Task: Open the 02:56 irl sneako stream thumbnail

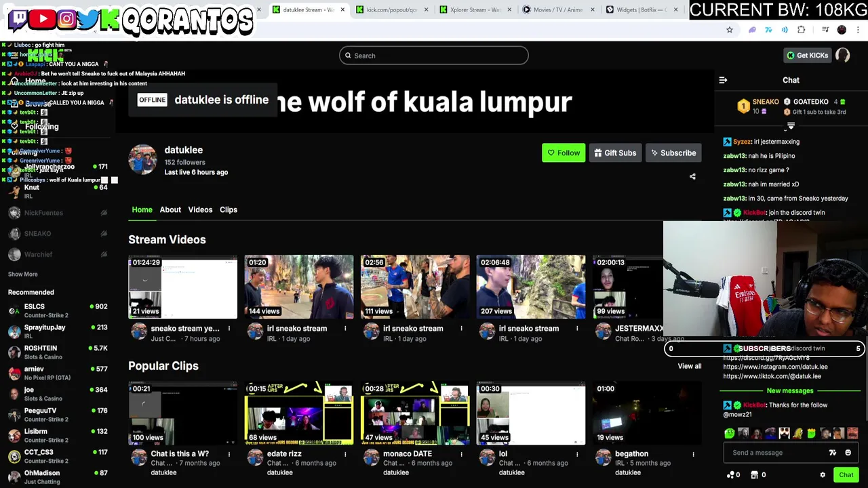Action: pos(415,287)
